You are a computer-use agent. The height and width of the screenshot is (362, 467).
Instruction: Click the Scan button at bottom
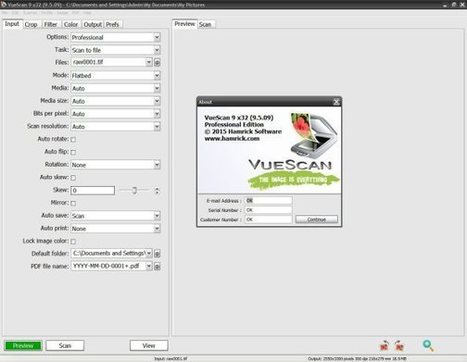(65, 346)
